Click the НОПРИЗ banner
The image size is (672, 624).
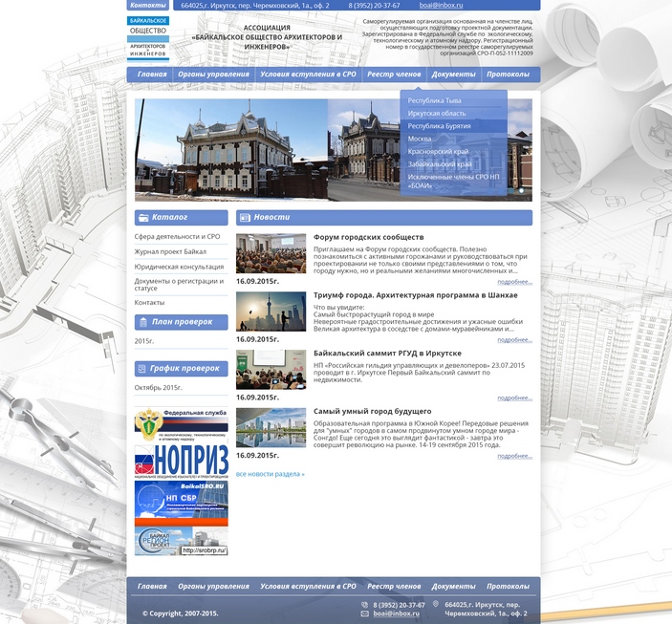182,462
